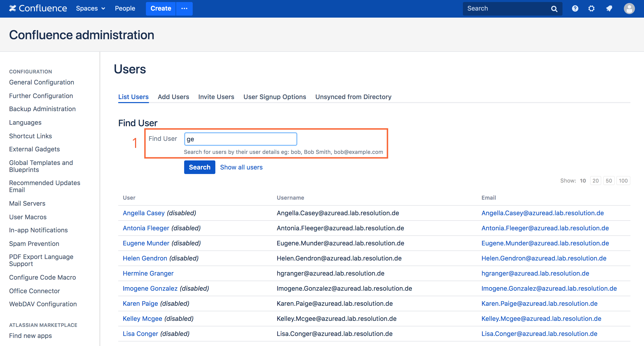Click Lisa.Conger email link

539,334
